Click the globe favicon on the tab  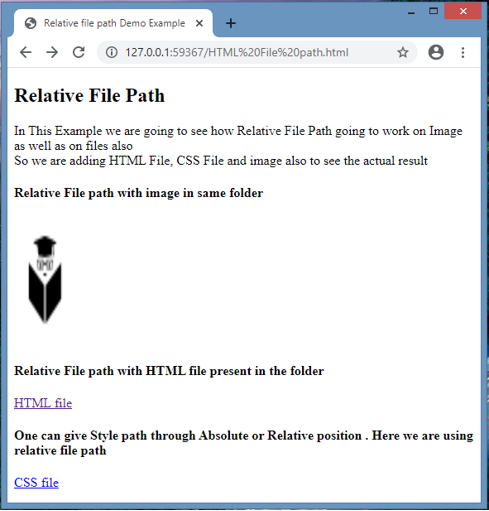(x=31, y=23)
